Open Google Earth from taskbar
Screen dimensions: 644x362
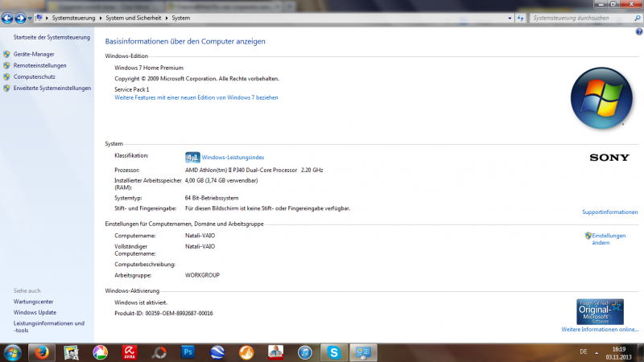coord(217,352)
